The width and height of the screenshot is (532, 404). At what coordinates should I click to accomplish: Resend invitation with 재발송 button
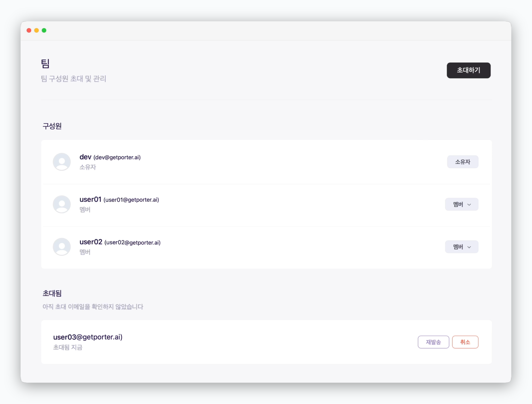pos(433,342)
